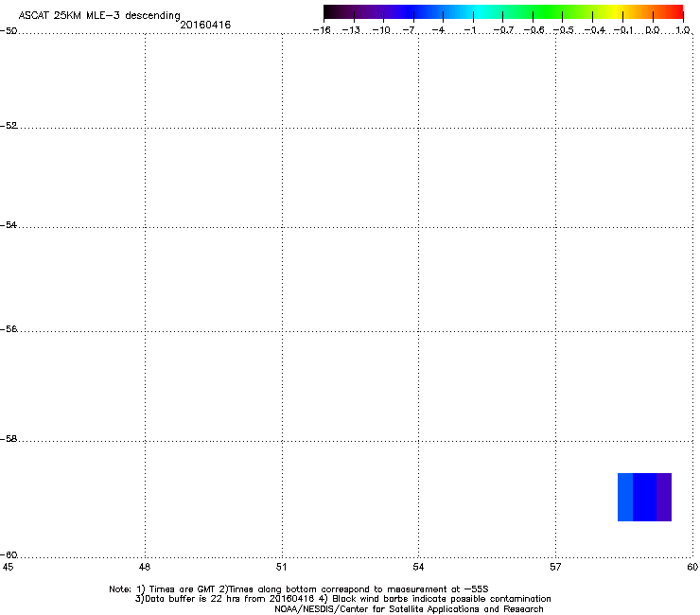Screen dimensions: 700x615
Task: Click the NOAA/NESDIS credit line
Action: (409, 609)
